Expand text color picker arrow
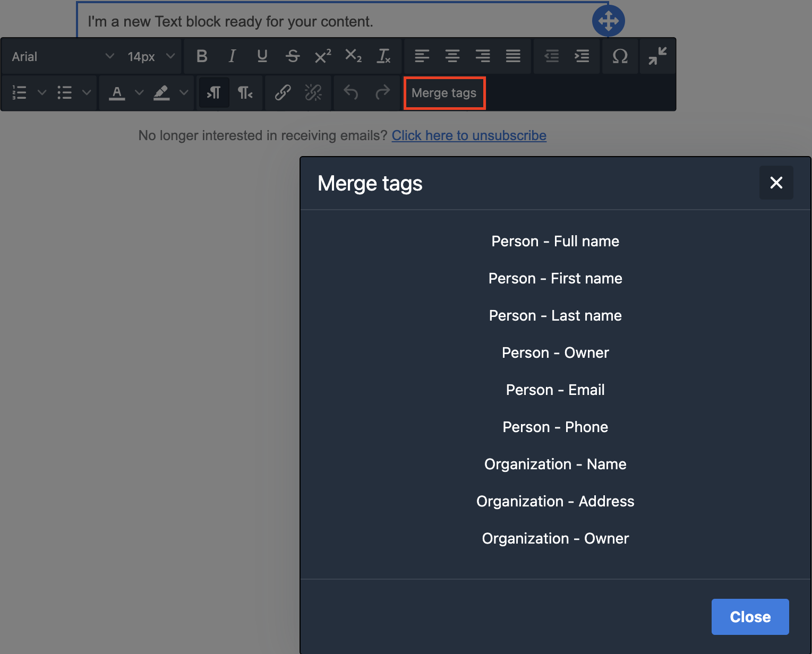The height and width of the screenshot is (654, 812). [x=139, y=93]
